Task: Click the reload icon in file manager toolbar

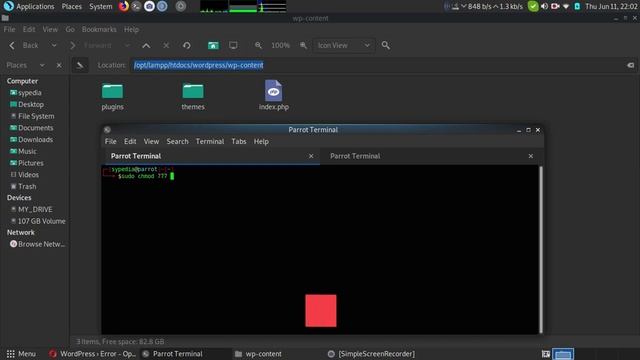Action: 187,45
